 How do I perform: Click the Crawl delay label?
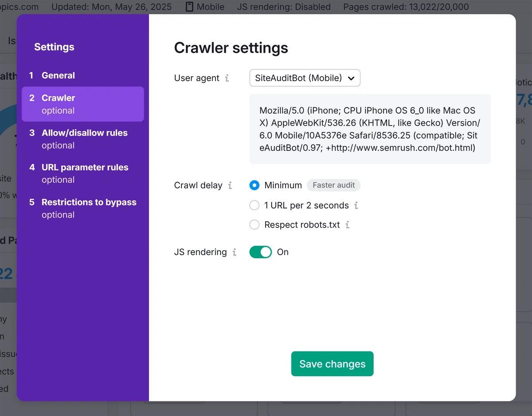[198, 185]
